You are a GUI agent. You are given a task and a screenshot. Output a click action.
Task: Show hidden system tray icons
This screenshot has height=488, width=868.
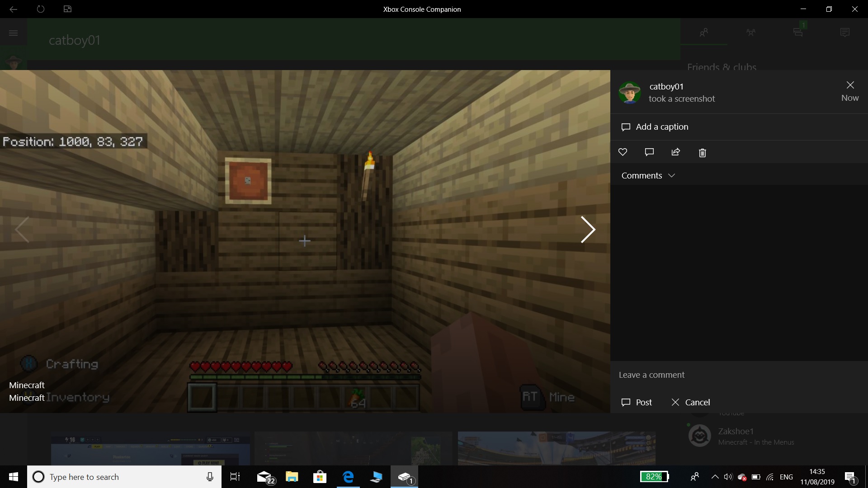pyautogui.click(x=715, y=477)
